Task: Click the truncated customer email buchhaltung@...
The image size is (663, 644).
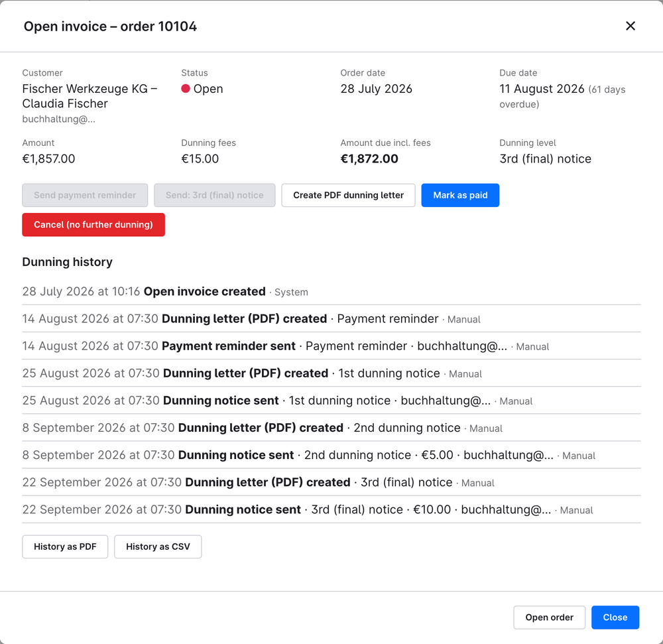Action: (59, 119)
